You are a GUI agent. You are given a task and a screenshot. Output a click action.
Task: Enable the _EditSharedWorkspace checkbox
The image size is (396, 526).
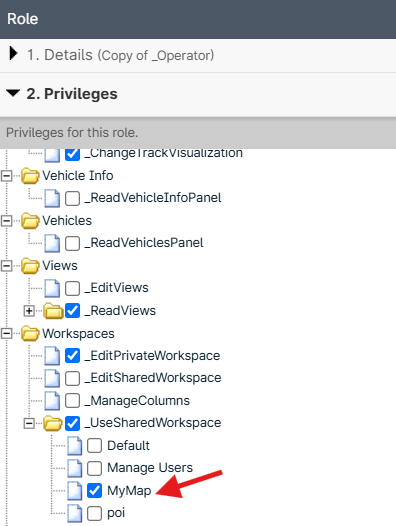click(x=72, y=378)
